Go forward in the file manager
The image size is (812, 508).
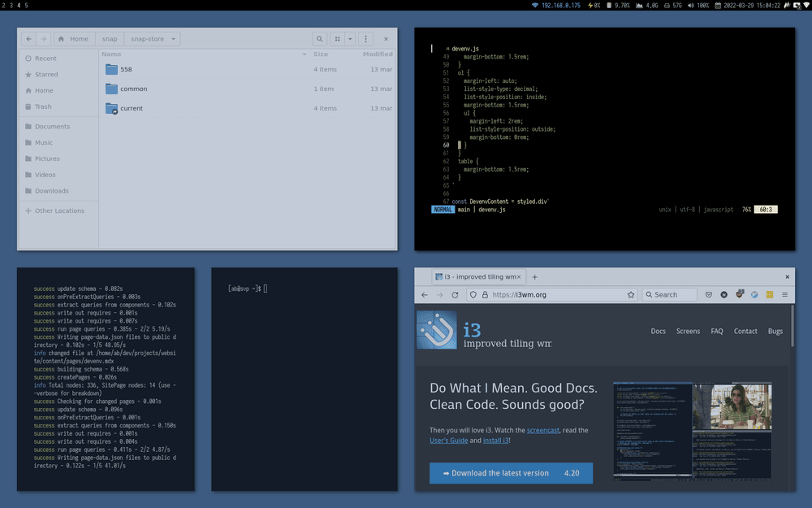tap(44, 39)
